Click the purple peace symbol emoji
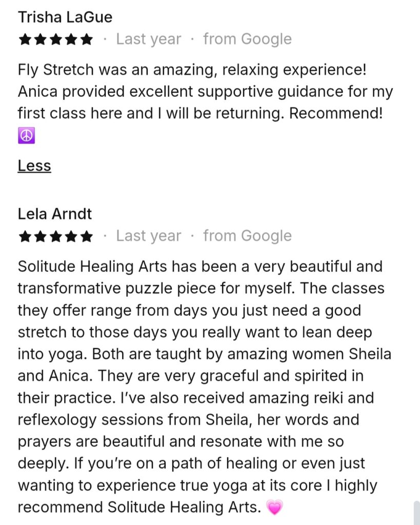 [27, 135]
